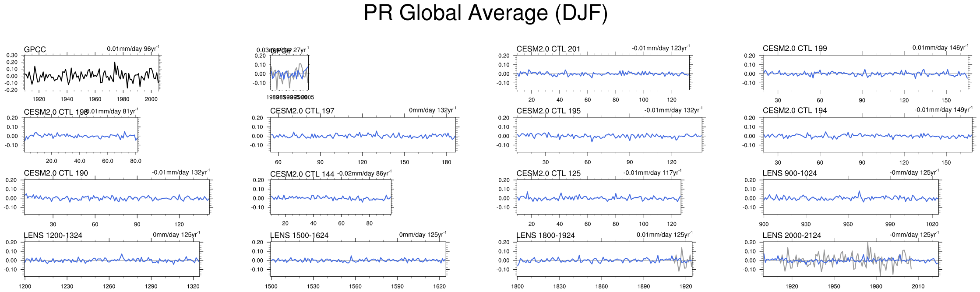Viewport: 980px width, 292px height.
Task: Select the CESM2.0 CTL 198 plot
Action: pos(81,135)
